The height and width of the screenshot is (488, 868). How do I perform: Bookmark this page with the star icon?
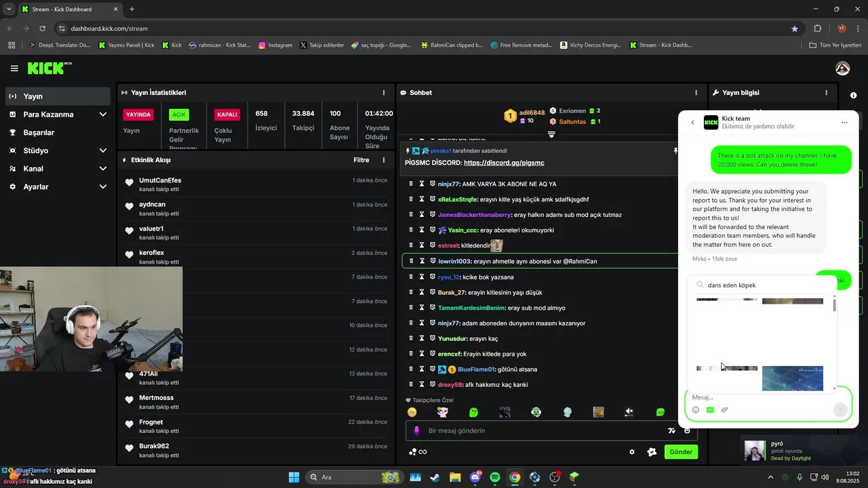[x=795, y=28]
